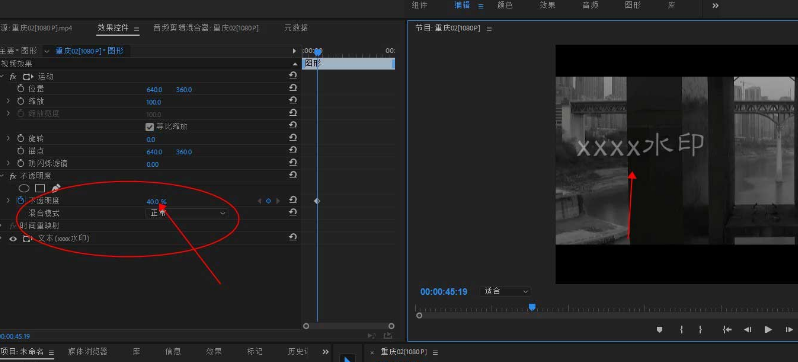Screen dimensions: 798x362
Task: Expand the Anti-flicker Filter parameter
Action: pyautogui.click(x=8, y=164)
